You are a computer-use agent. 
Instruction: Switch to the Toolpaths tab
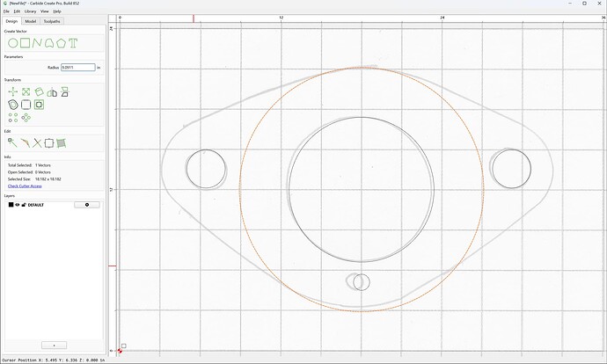coord(52,21)
